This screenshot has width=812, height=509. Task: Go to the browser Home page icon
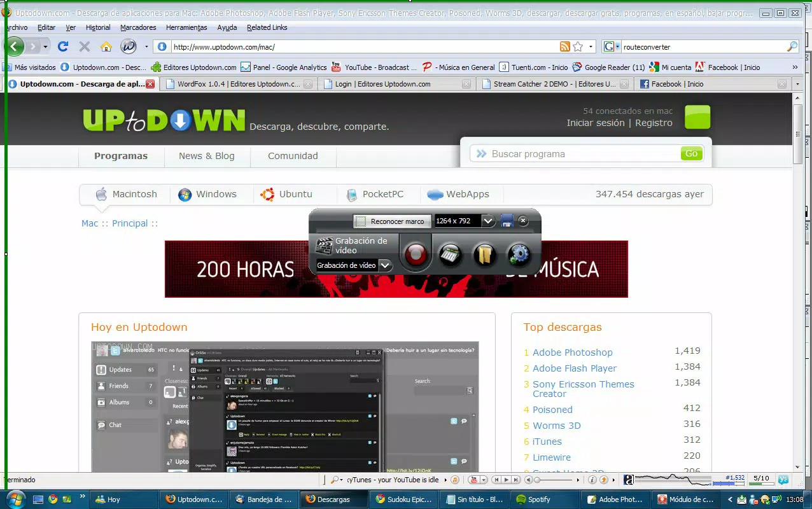[x=106, y=46]
